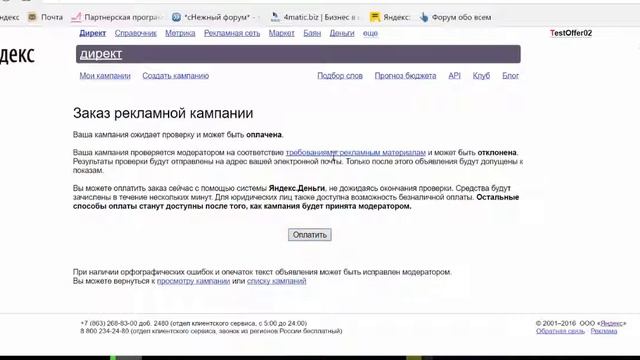
Task: Open требованиям к рекламным материалам link
Action: coord(356,152)
